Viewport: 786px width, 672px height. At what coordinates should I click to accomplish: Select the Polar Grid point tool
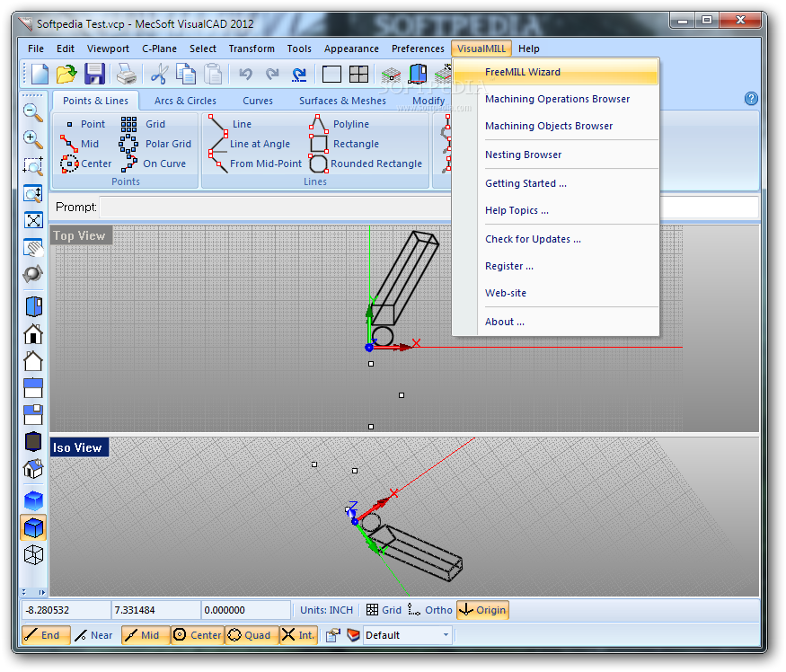pos(155,144)
